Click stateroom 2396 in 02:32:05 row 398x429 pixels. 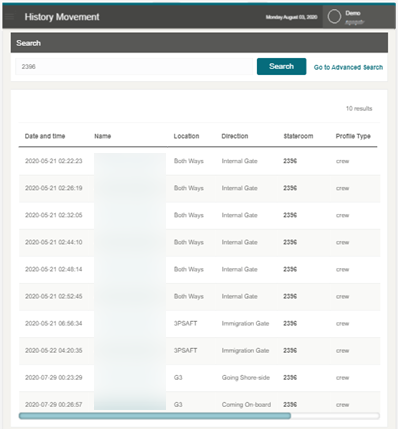[290, 215]
